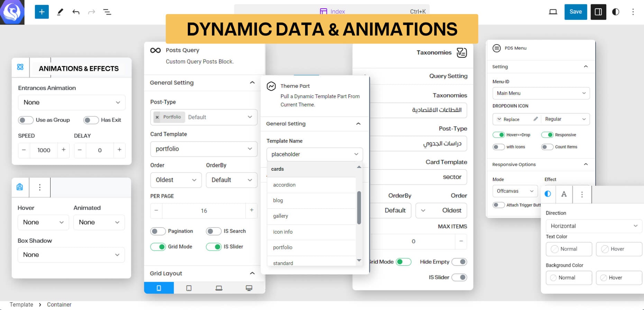Enable IS Search switch
The width and height of the screenshot is (644, 310).
214,231
